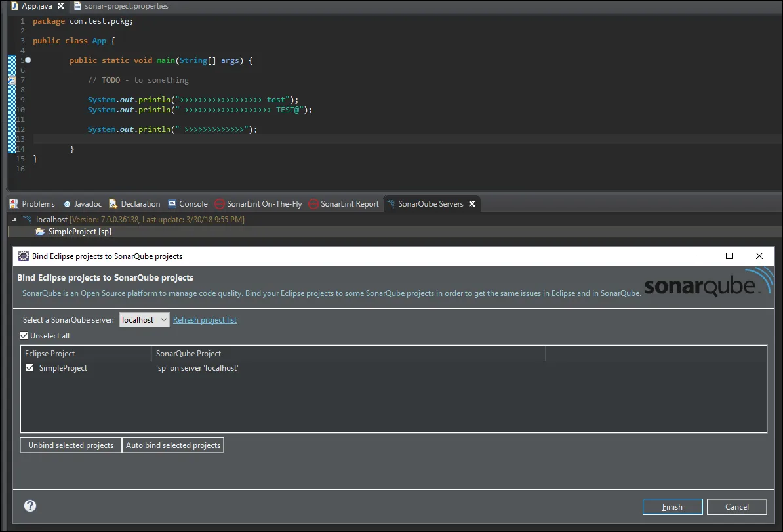
Task: Click the SimpleProject folder icon in servers tree
Action: pos(40,232)
